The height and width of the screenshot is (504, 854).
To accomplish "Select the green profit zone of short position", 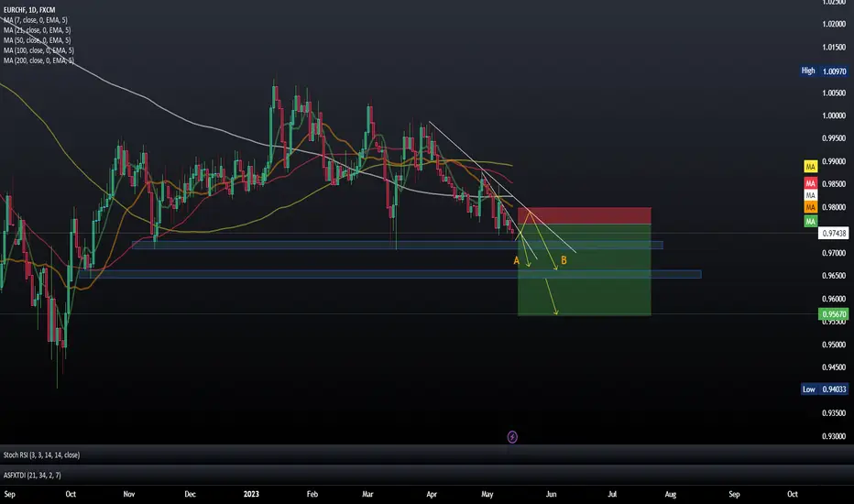I will click(x=584, y=269).
